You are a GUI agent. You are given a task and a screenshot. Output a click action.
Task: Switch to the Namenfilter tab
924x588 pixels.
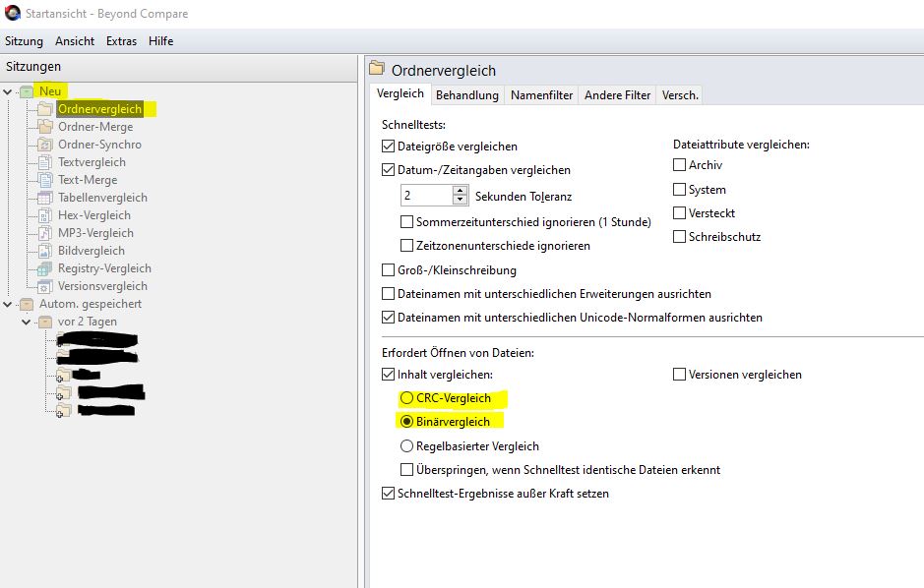click(x=541, y=95)
